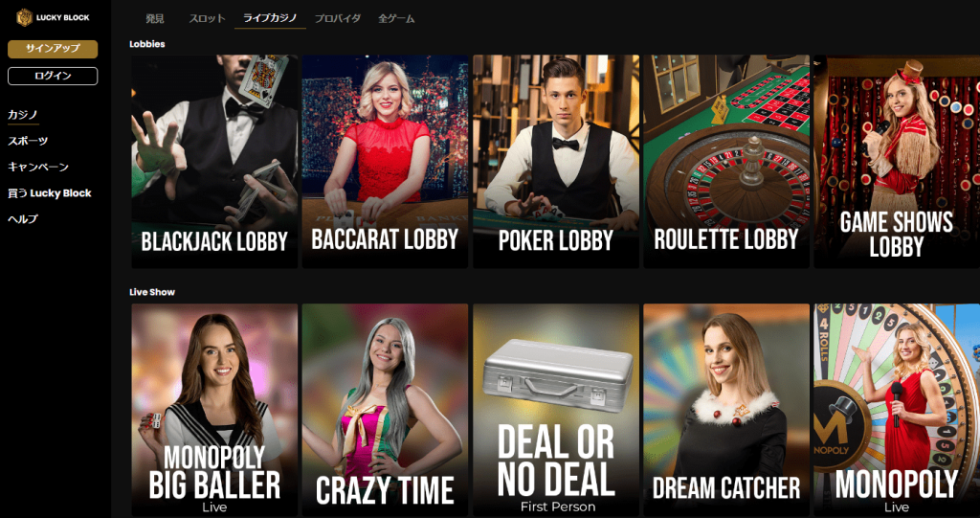980x518 pixels.
Task: Open the Roulette Lobby tile
Action: pos(726,162)
